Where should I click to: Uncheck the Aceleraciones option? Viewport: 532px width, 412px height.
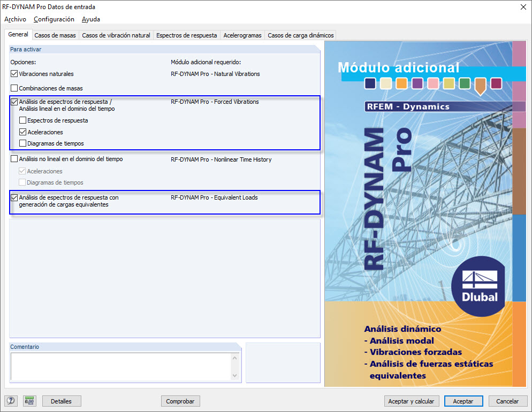22,132
